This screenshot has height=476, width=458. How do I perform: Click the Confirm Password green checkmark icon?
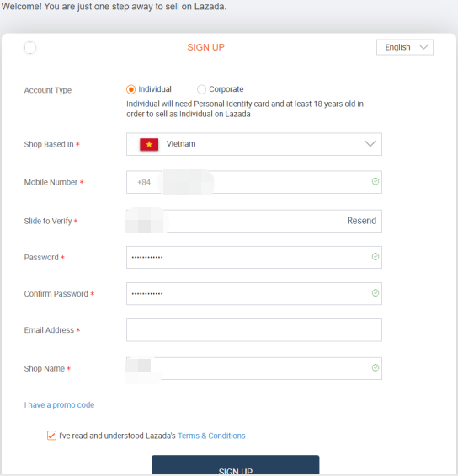(x=375, y=293)
